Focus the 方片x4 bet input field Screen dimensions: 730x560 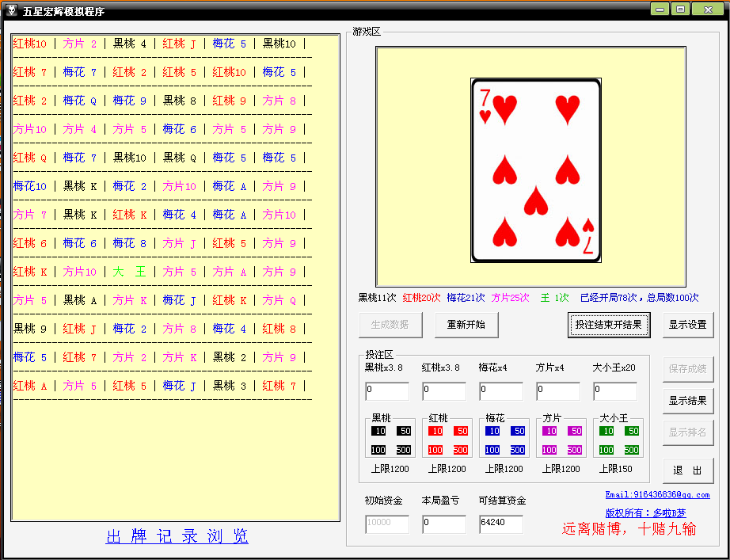coord(558,391)
